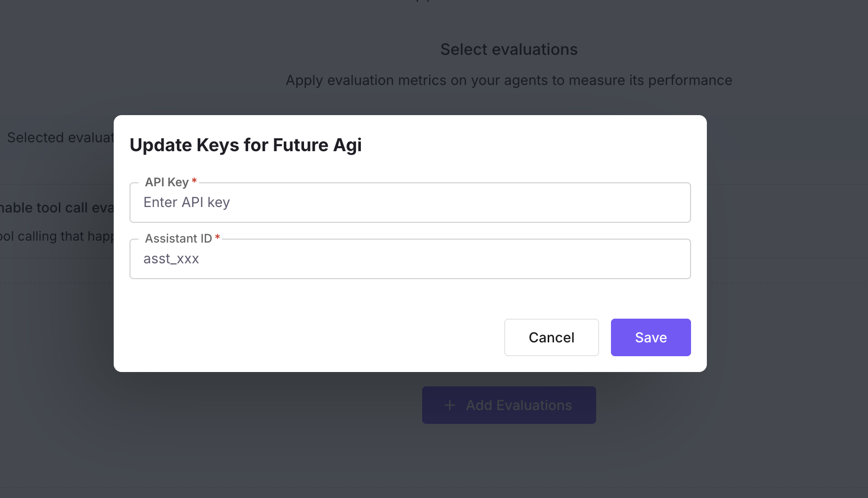Click the Assistant ID field label
The height and width of the screenshot is (498, 868).
[x=178, y=238]
